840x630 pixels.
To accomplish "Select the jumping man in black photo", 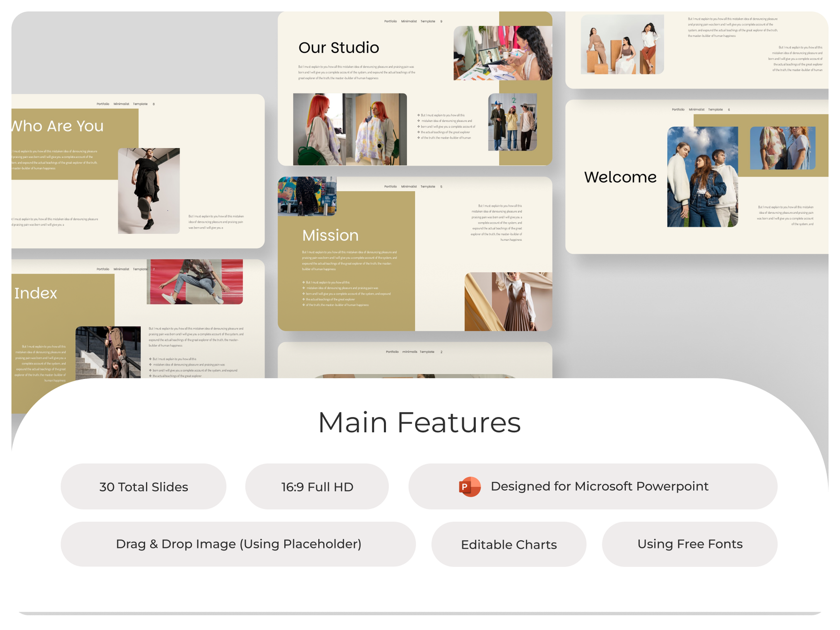I will pyautogui.click(x=149, y=191).
